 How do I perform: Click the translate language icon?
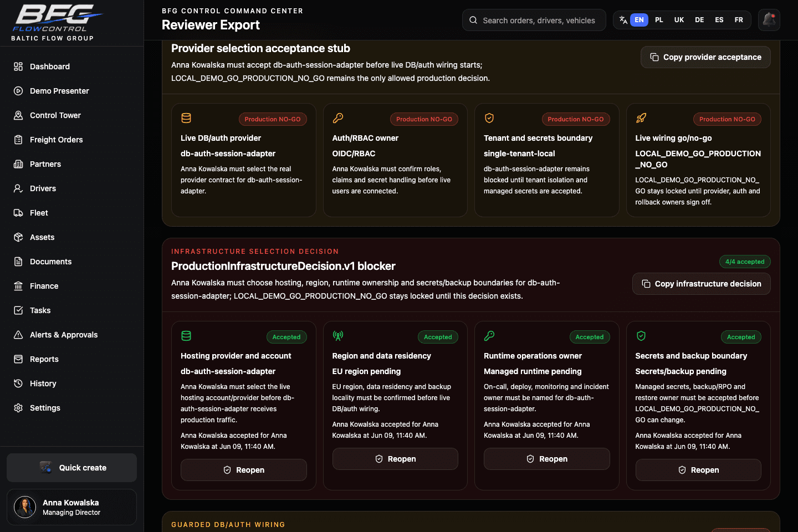[623, 20]
